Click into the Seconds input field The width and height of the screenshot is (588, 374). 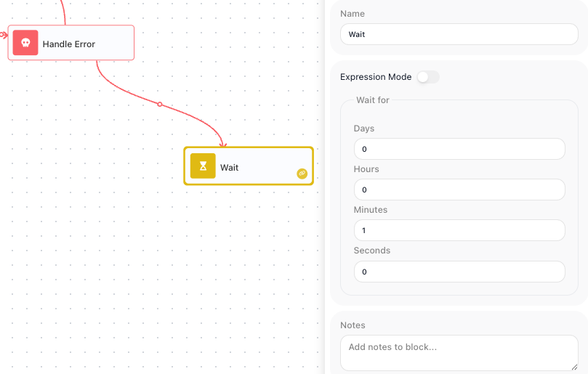point(459,272)
